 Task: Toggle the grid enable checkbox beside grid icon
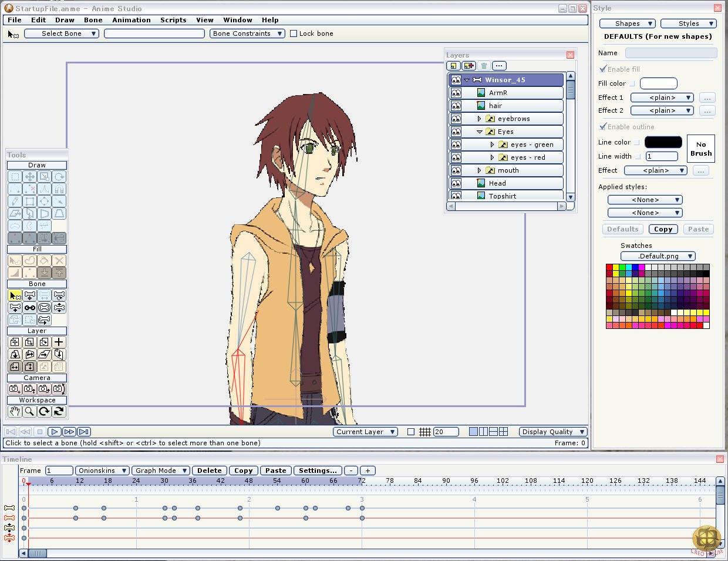pos(411,432)
